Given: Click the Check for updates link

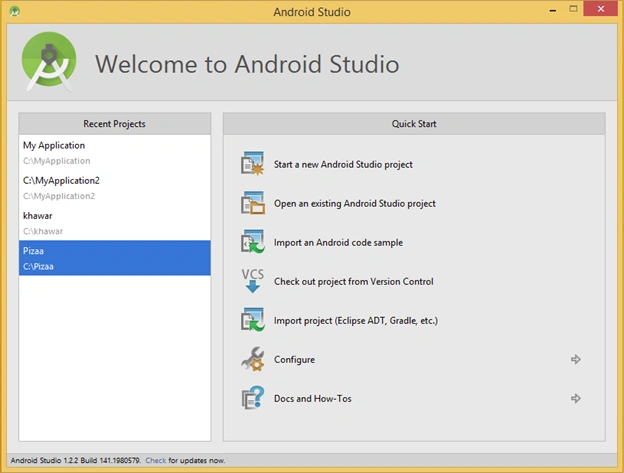Looking at the screenshot, I should tap(156, 460).
